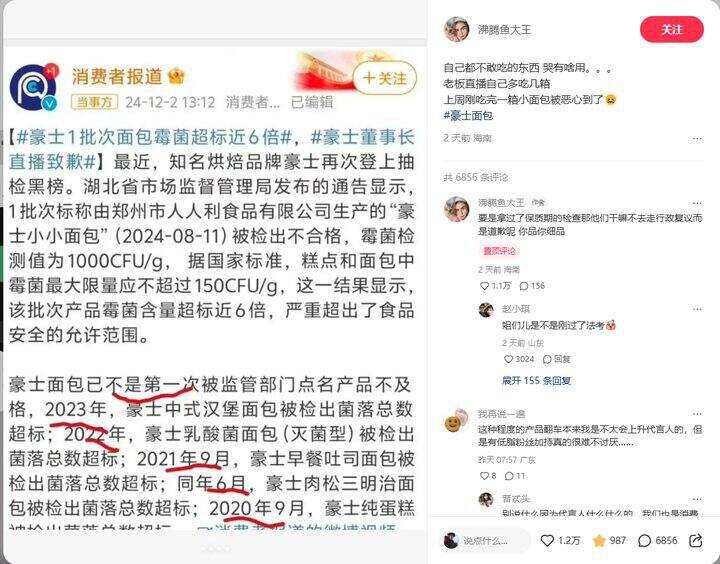The height and width of the screenshot is (564, 720).
Task: Click the 说点什么 comment input field
Action: point(487,541)
